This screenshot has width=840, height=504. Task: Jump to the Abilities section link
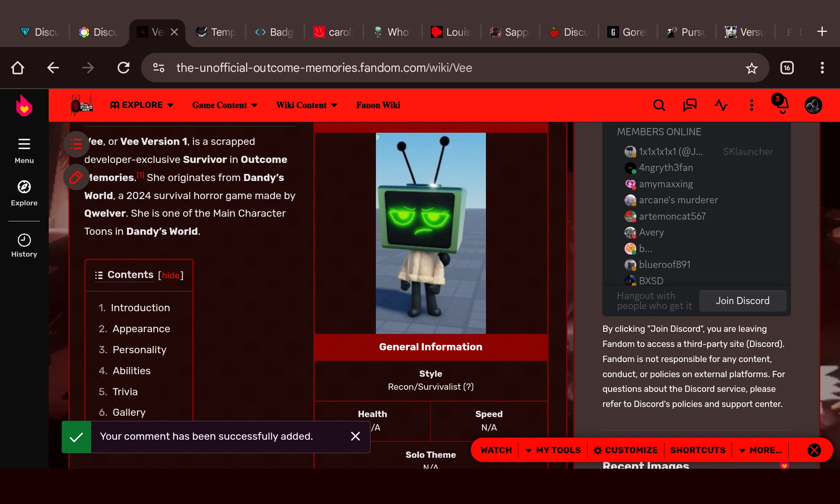click(x=131, y=370)
